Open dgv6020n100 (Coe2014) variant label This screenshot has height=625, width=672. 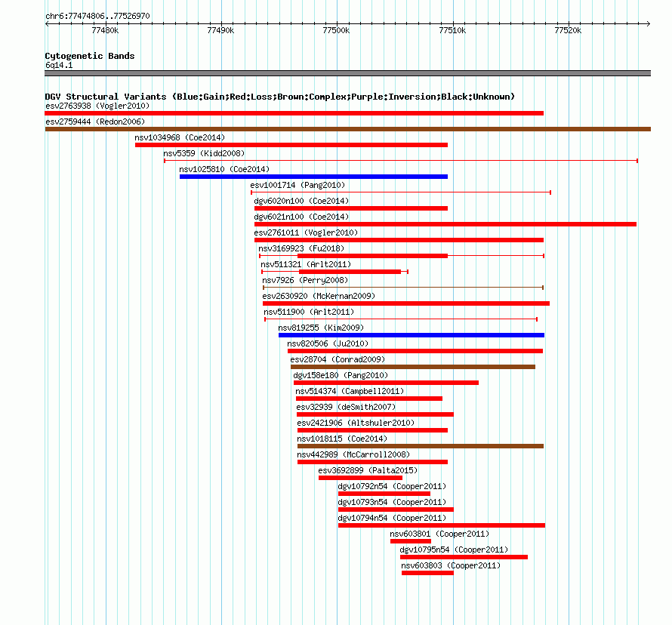(301, 201)
